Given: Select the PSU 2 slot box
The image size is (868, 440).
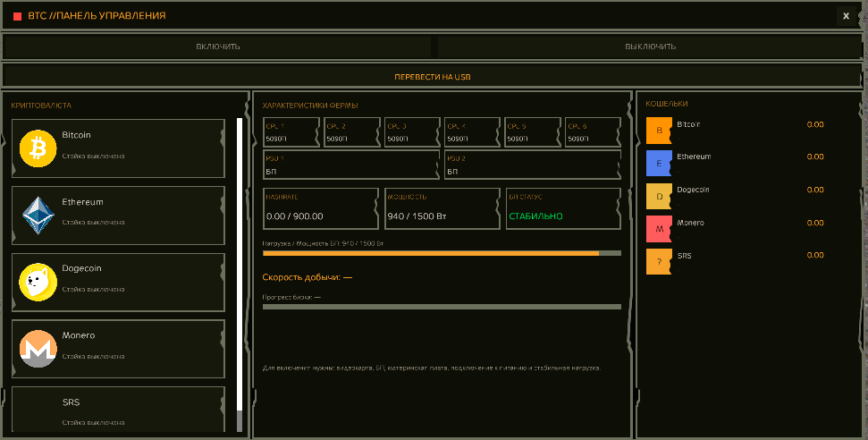Looking at the screenshot, I should pos(533,165).
